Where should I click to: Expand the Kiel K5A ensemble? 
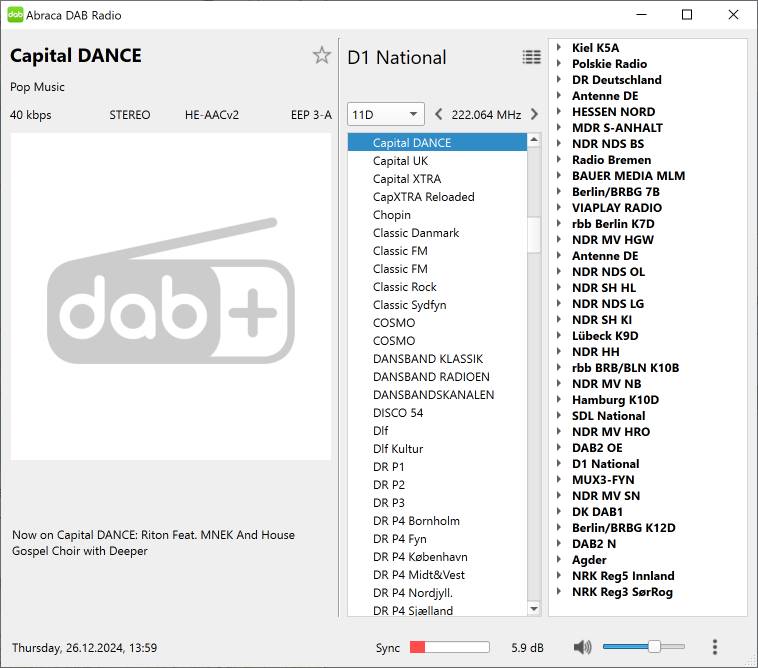pos(558,48)
